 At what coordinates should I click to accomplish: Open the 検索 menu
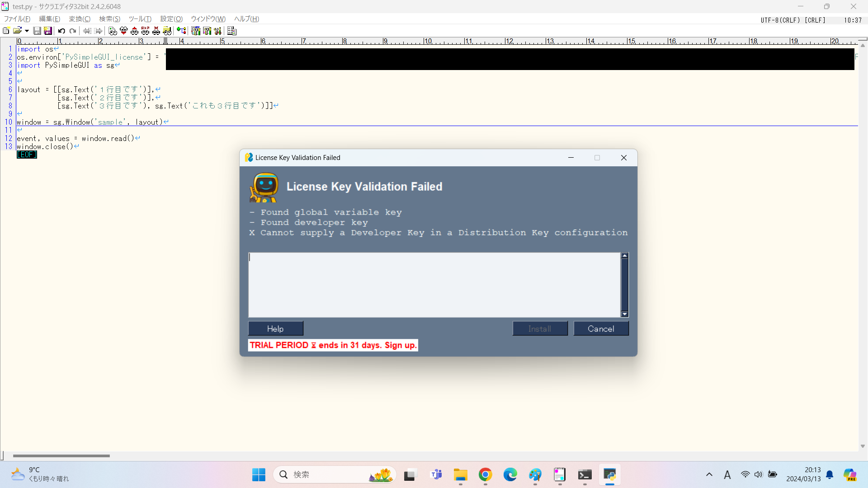coord(109,19)
